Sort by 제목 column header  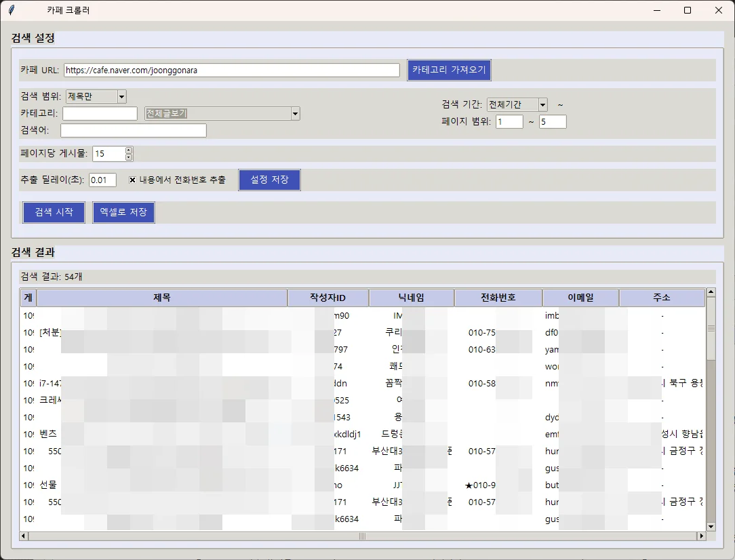[x=162, y=298]
